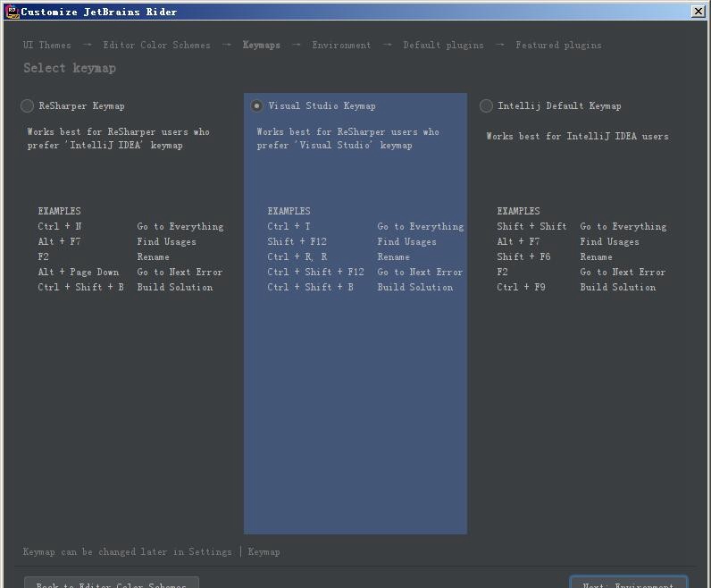This screenshot has height=588, width=711.
Task: Click 'Works best for IntelliJ IDEA users' text
Action: 578,136
